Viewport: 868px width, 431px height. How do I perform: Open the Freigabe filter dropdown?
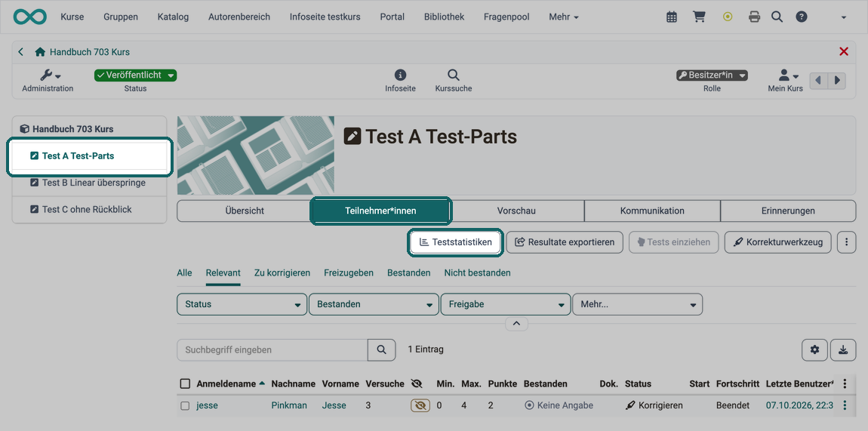click(x=506, y=304)
